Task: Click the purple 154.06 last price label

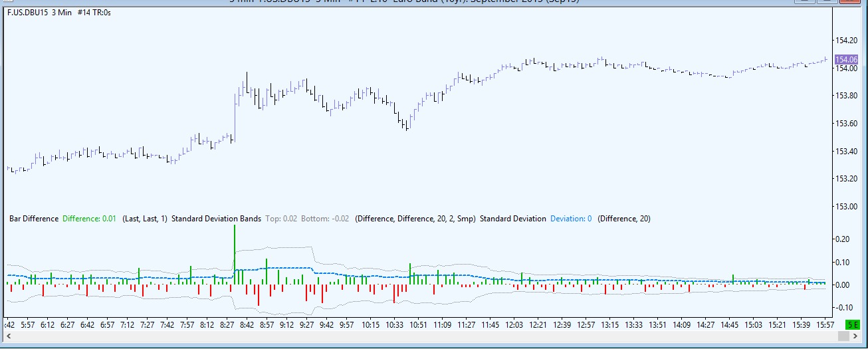Action: [x=846, y=59]
